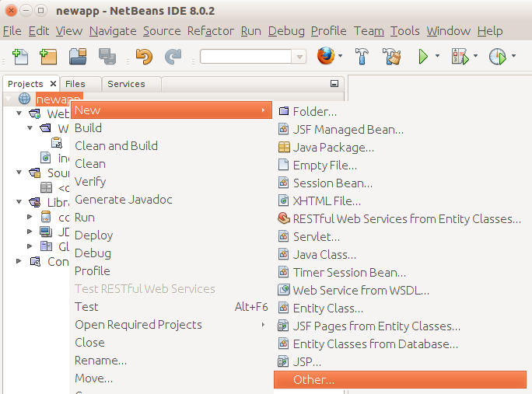Open the Tools menu

tap(404, 31)
